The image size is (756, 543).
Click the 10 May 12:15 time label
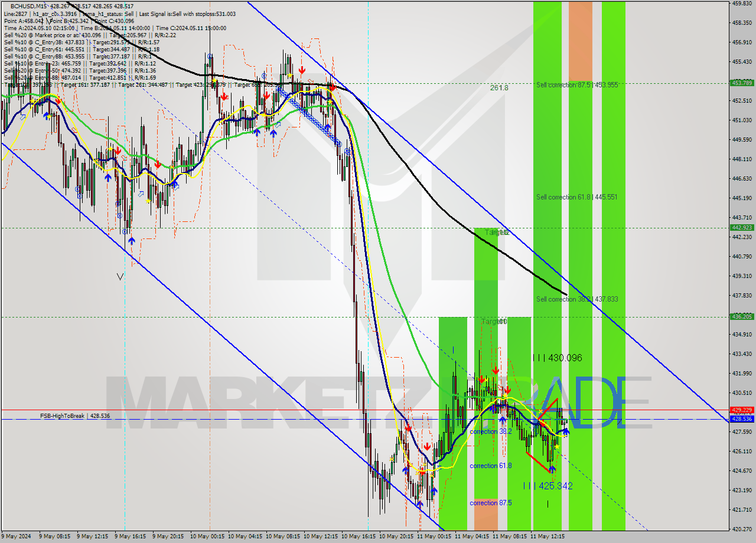click(x=320, y=537)
